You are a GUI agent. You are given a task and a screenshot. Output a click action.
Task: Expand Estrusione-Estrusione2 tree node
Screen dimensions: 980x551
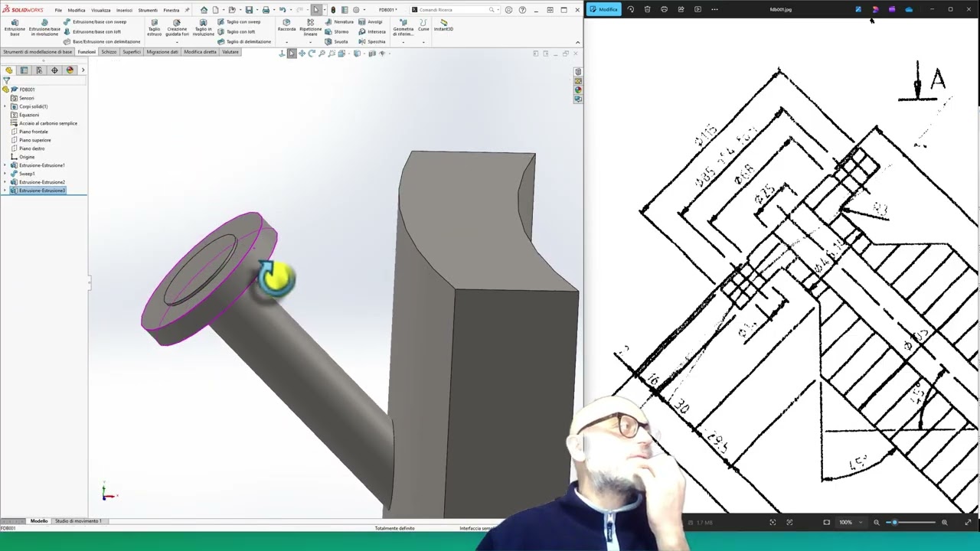[x=5, y=182]
